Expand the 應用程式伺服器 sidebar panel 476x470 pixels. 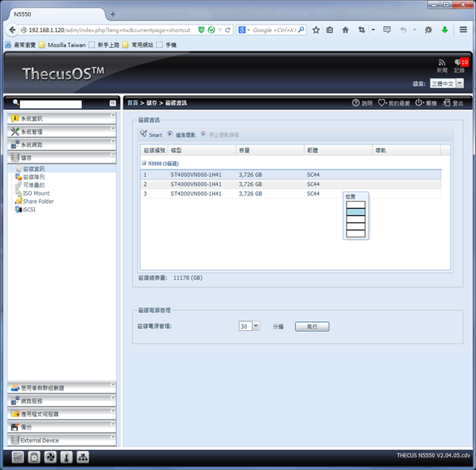pyautogui.click(x=62, y=413)
